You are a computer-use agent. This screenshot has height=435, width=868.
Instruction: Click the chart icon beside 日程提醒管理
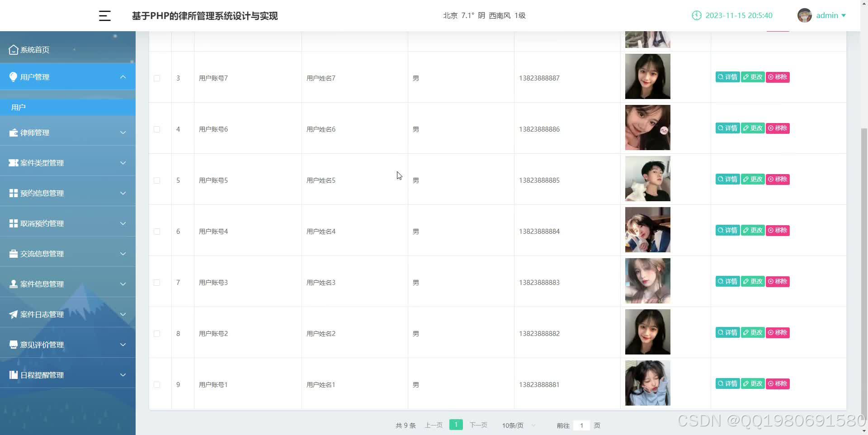(x=14, y=375)
